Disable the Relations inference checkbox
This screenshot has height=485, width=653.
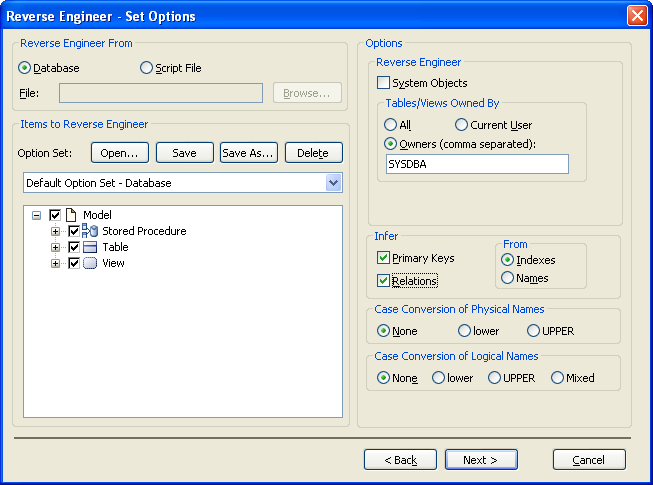[x=383, y=281]
